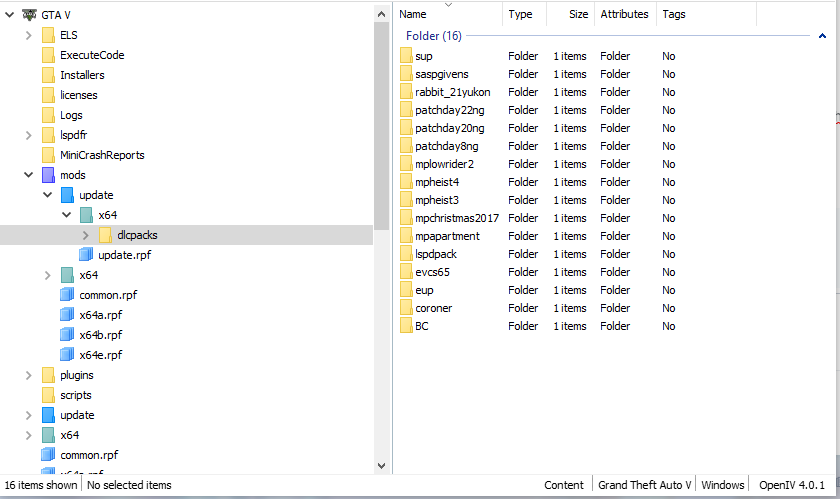This screenshot has width=840, height=499.
Task: Expand the top-level update node below scripts
Action: (29, 415)
